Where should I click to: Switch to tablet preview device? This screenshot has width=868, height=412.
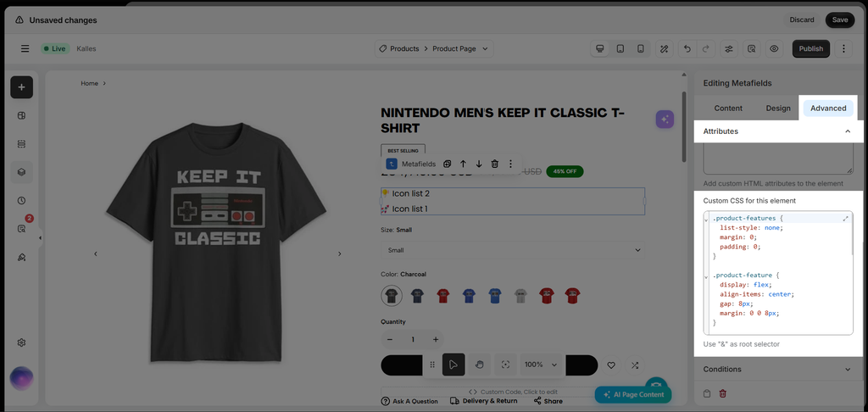pos(620,48)
